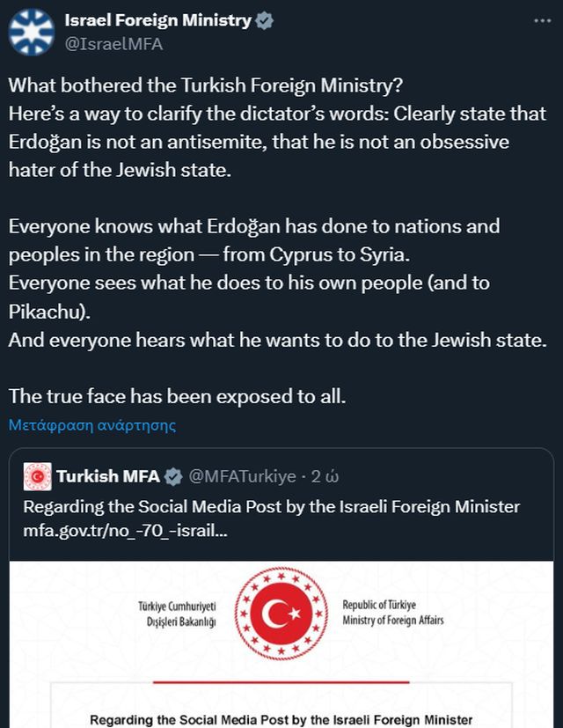Click the bold headline at the image bottom
Screen dimensions: 563x728
tap(281, 718)
